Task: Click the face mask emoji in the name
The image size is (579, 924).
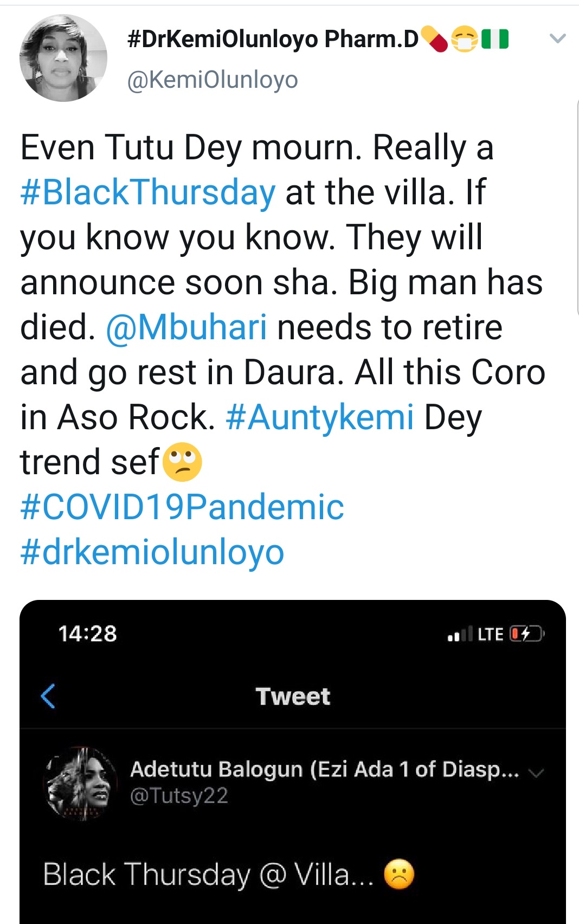Action: 465,39
